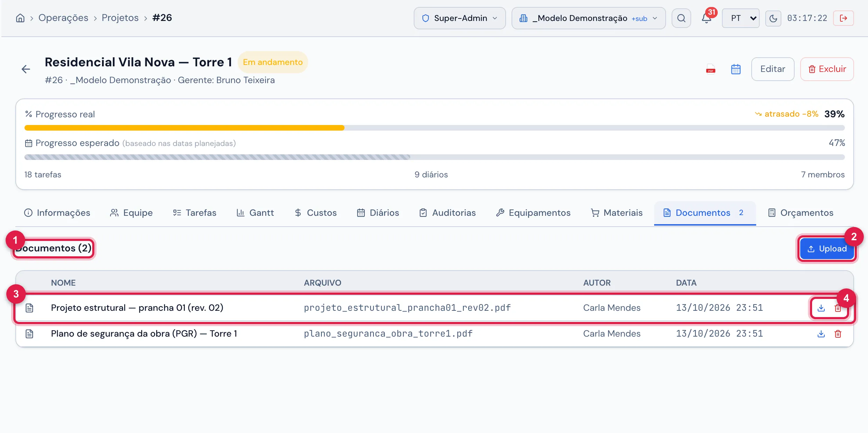868x433 pixels.
Task: Click the 'Em andamento' status badge
Action: coord(273,62)
